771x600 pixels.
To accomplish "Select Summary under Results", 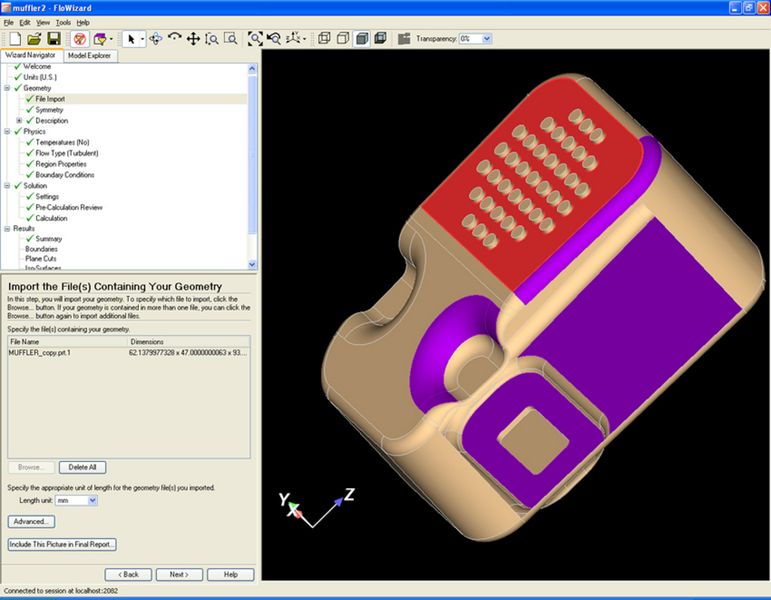I will [49, 239].
